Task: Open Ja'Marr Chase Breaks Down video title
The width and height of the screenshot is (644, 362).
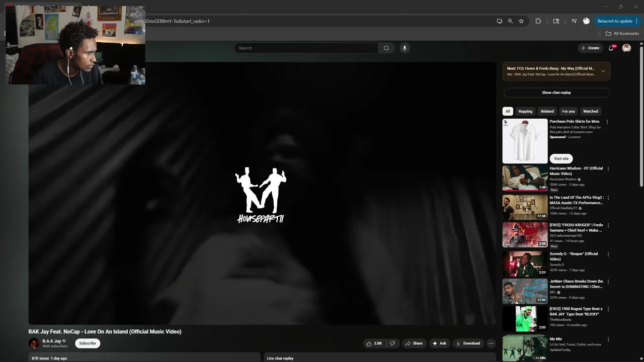Action: point(576,284)
